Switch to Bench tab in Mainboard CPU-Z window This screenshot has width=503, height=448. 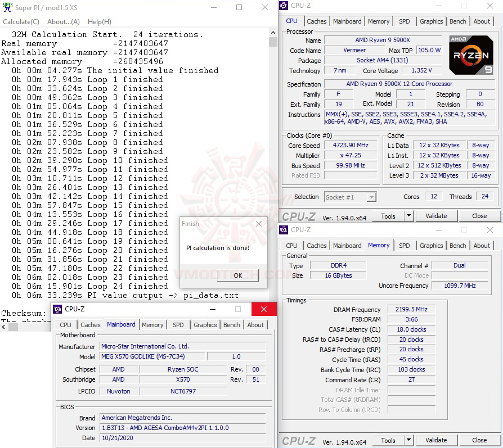tap(231, 325)
